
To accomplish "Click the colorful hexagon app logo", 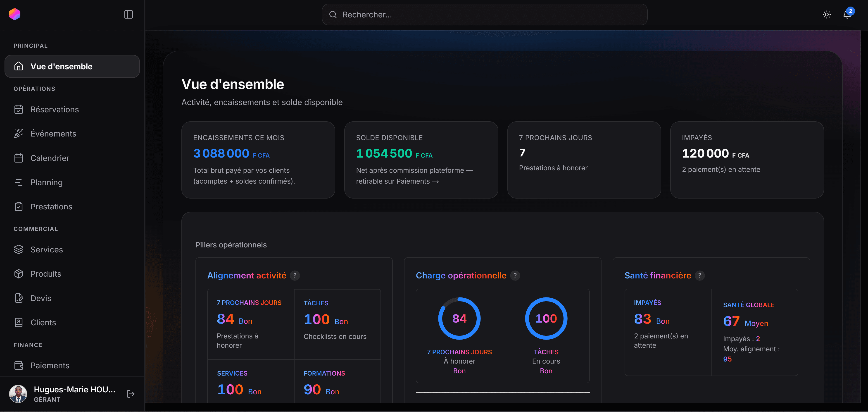I will click(x=15, y=14).
